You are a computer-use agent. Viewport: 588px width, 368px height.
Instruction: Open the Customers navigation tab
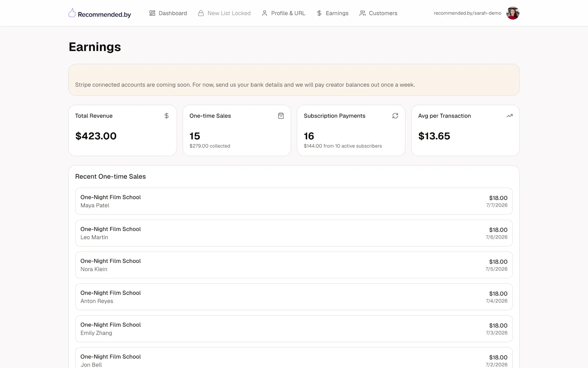[378, 13]
